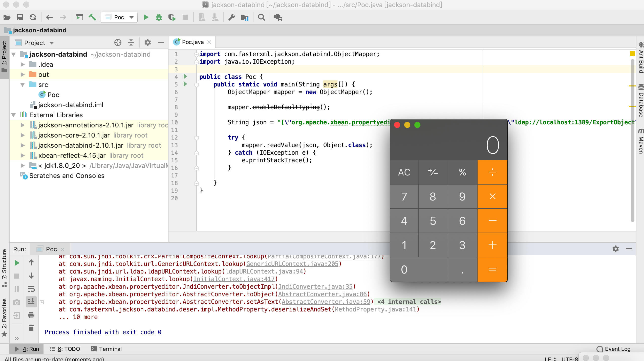Collapse the src folder
Image resolution: width=644 pixels, height=361 pixels.
23,85
